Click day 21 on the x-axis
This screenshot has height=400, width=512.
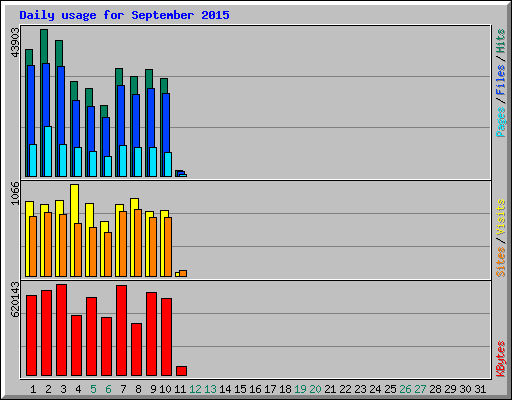click(330, 389)
